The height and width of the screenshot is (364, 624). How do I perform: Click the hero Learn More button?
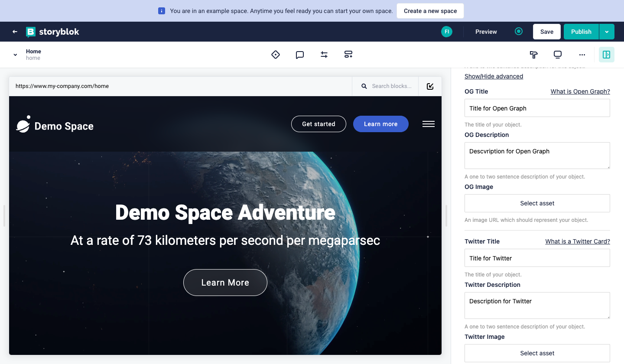(225, 283)
